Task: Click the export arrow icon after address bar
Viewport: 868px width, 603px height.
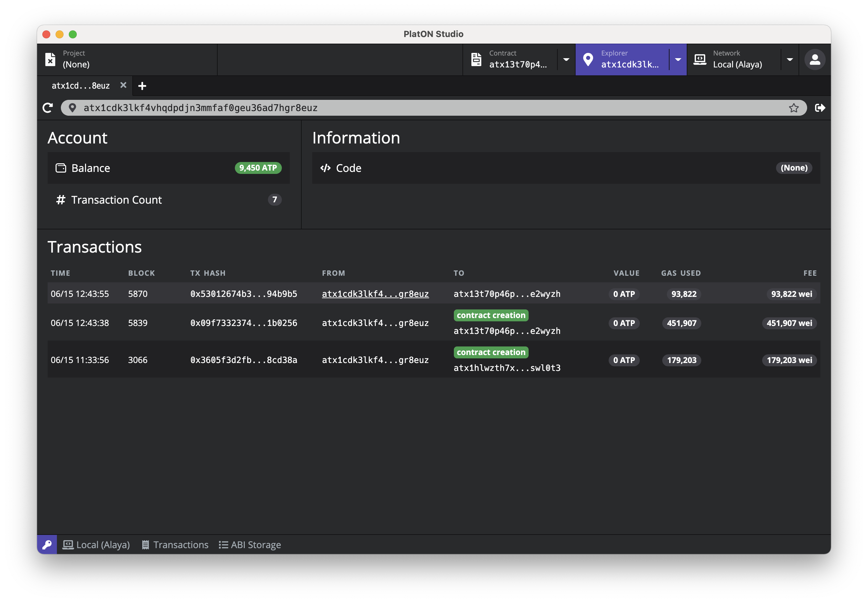Action: (820, 108)
